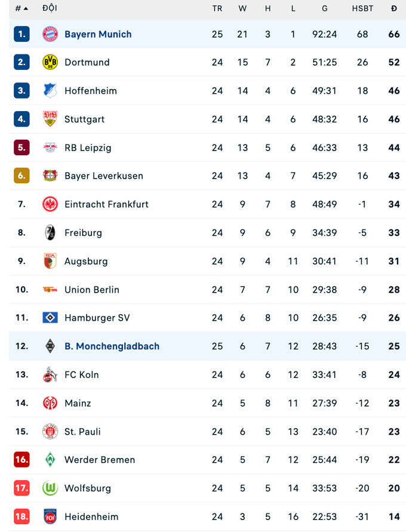
Task: Click the Werder Bremen diamond logo
Action: [x=50, y=460]
